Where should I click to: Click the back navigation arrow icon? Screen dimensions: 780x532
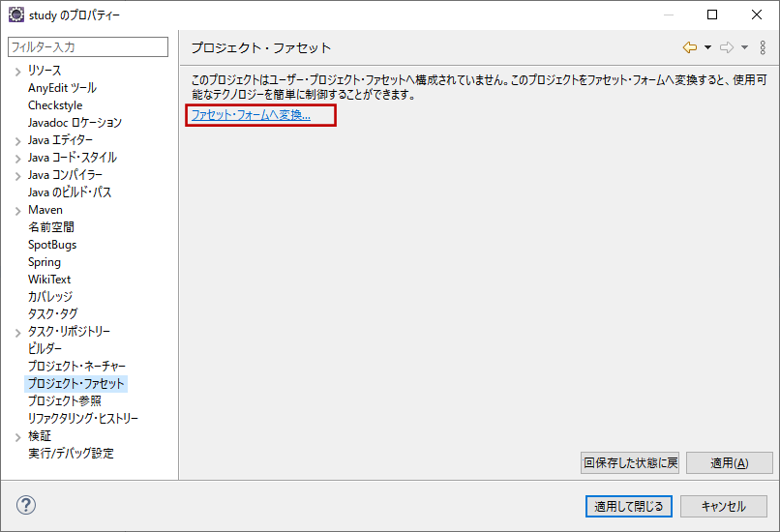tap(689, 47)
